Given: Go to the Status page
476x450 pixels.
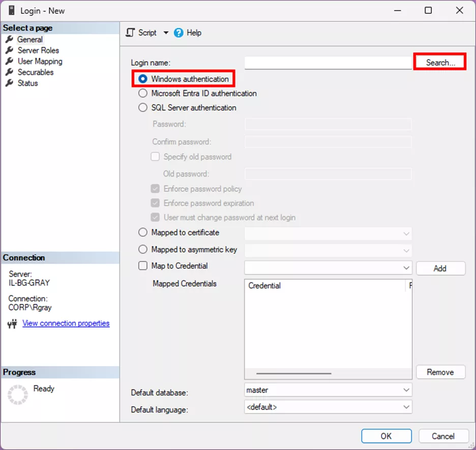Looking at the screenshot, I should coord(27,83).
